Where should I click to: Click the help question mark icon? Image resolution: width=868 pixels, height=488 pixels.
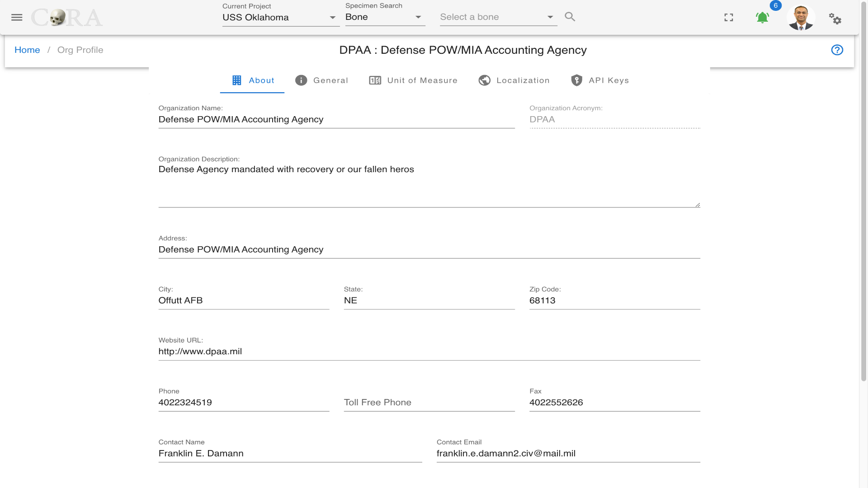[x=837, y=50]
